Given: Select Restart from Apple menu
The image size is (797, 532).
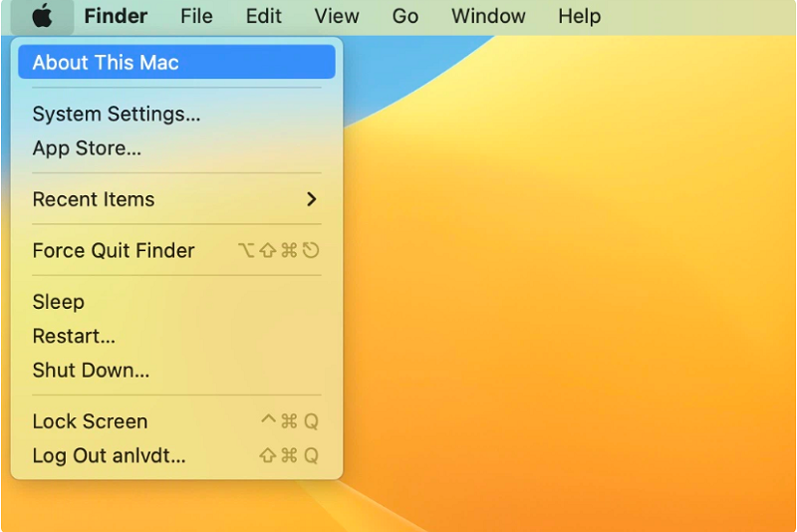Looking at the screenshot, I should click(176, 336).
